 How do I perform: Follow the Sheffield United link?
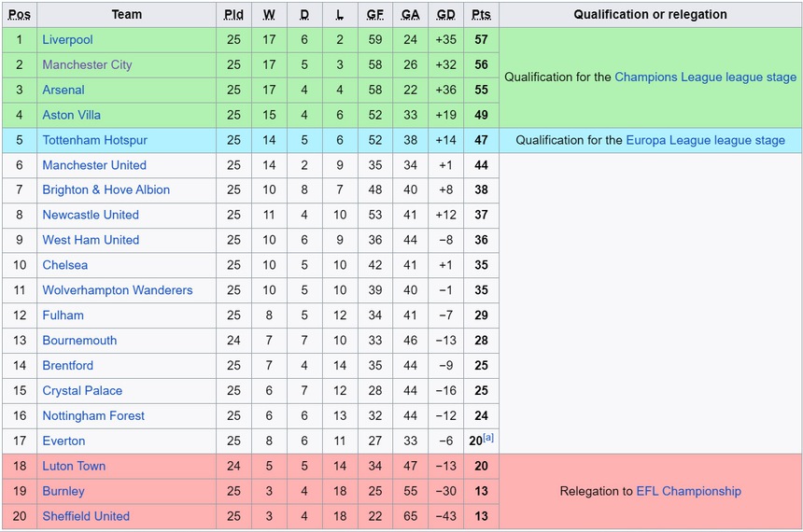pyautogui.click(x=86, y=516)
